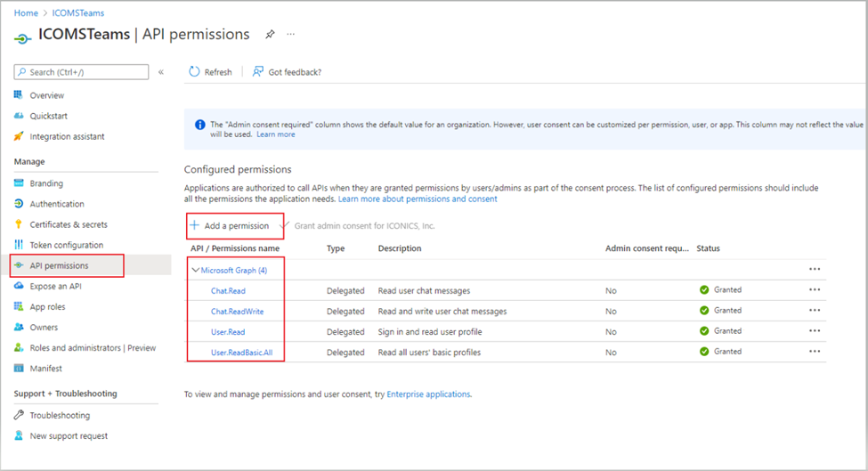
Task: Click the Home breadcrumb link
Action: 26,13
